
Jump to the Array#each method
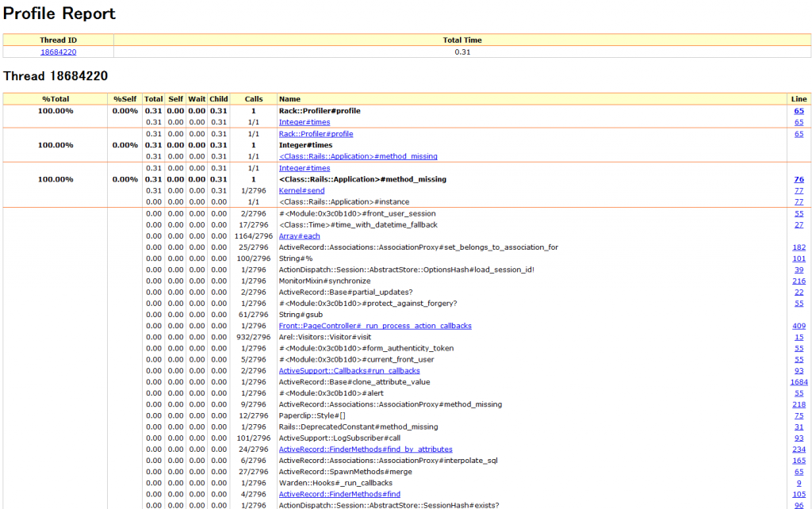299,236
